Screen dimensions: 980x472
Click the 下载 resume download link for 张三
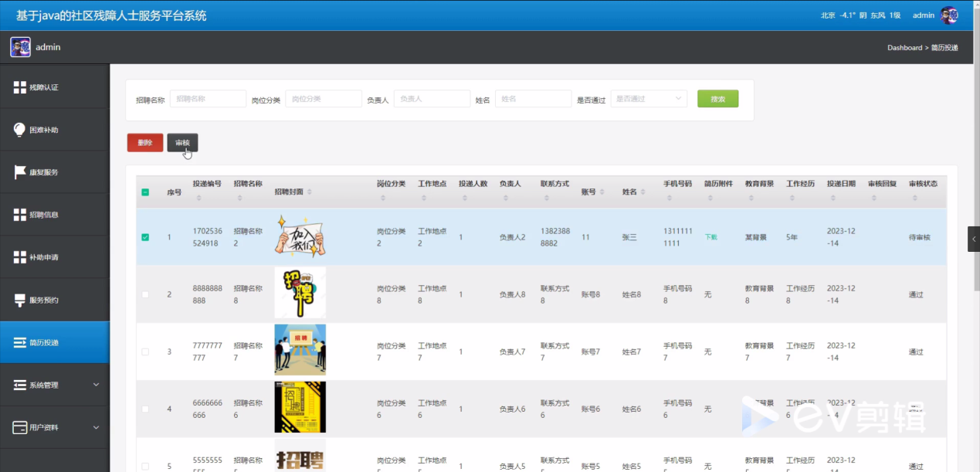click(x=710, y=237)
